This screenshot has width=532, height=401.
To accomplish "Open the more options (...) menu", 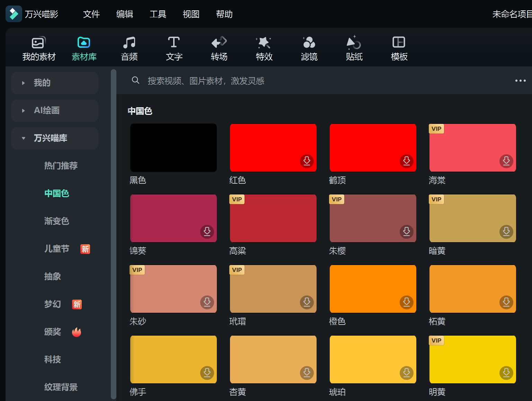I will [x=520, y=81].
